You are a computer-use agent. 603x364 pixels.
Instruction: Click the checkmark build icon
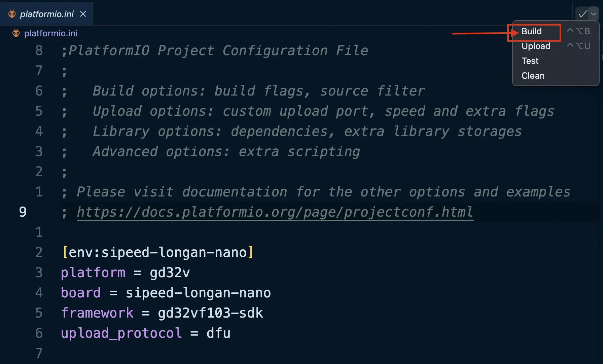coord(582,14)
